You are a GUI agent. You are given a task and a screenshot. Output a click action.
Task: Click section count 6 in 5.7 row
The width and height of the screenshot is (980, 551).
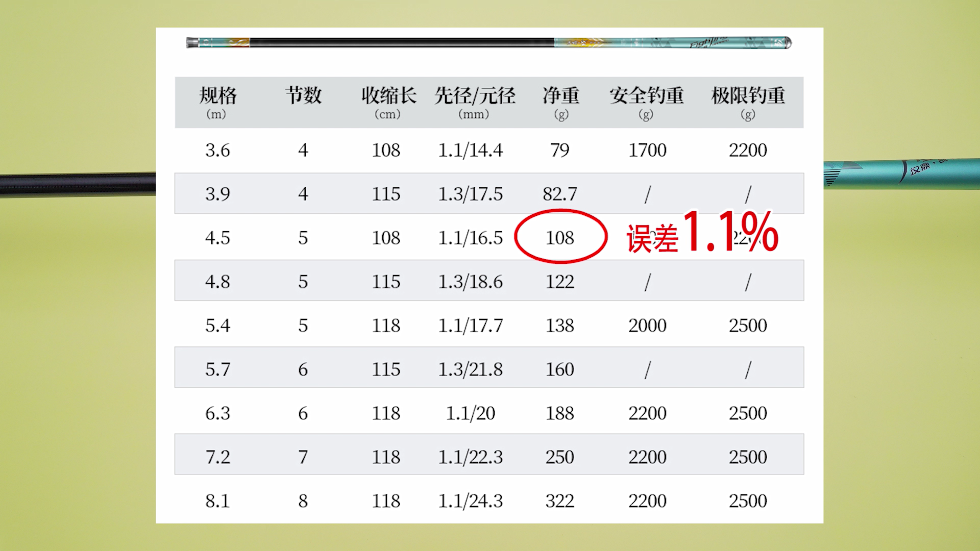point(303,369)
